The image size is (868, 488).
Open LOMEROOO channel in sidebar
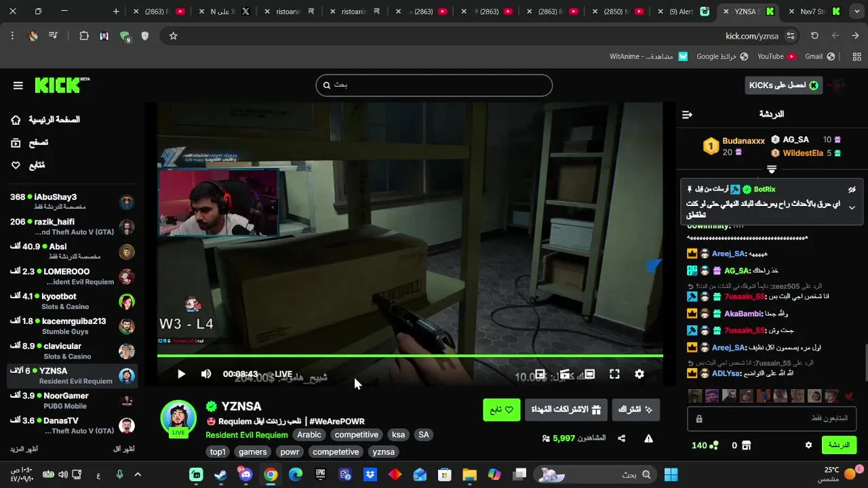point(73,277)
